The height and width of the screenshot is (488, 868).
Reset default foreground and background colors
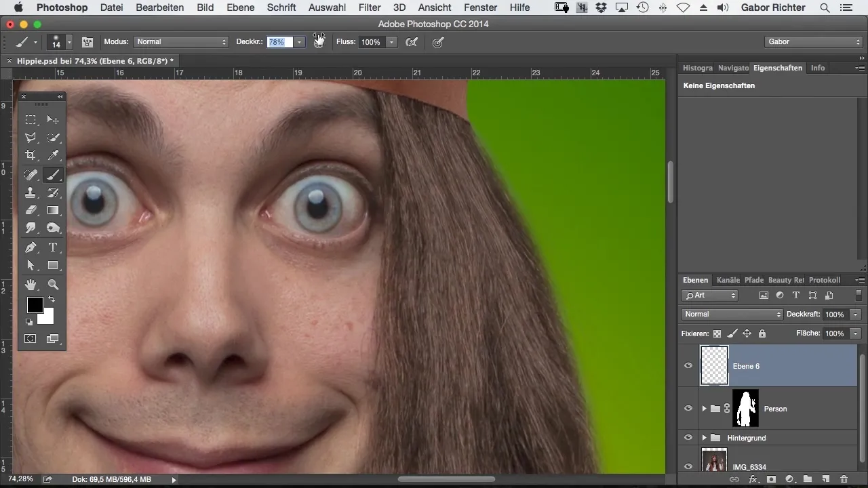pyautogui.click(x=29, y=322)
